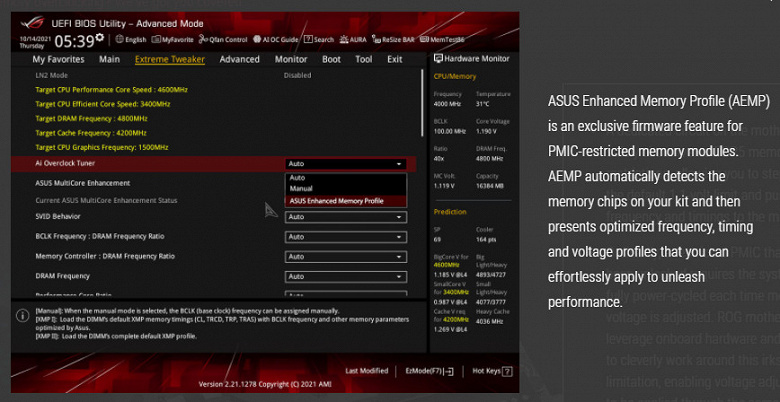The width and height of the screenshot is (780, 402).
Task: Open the Search tool
Action: point(319,39)
